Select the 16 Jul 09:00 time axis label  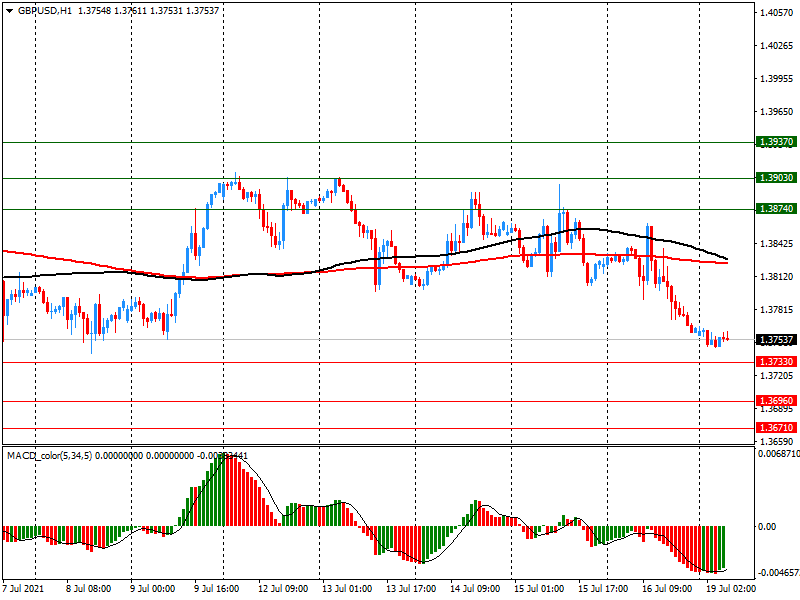pos(666,589)
